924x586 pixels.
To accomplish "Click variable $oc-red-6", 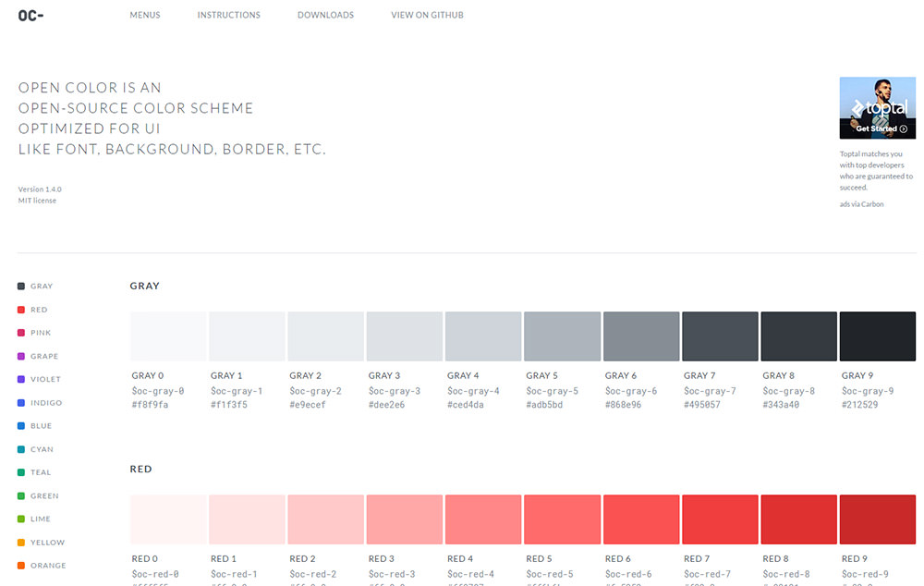I will pos(628,574).
